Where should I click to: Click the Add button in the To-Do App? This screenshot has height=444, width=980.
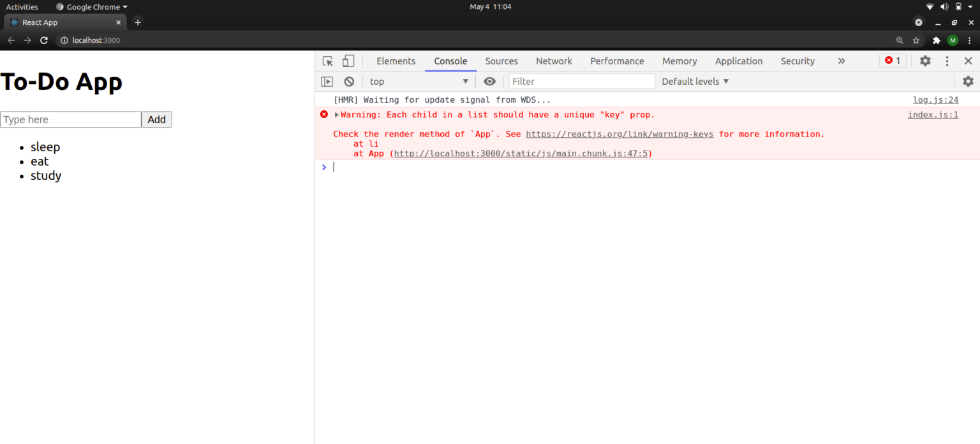[156, 119]
